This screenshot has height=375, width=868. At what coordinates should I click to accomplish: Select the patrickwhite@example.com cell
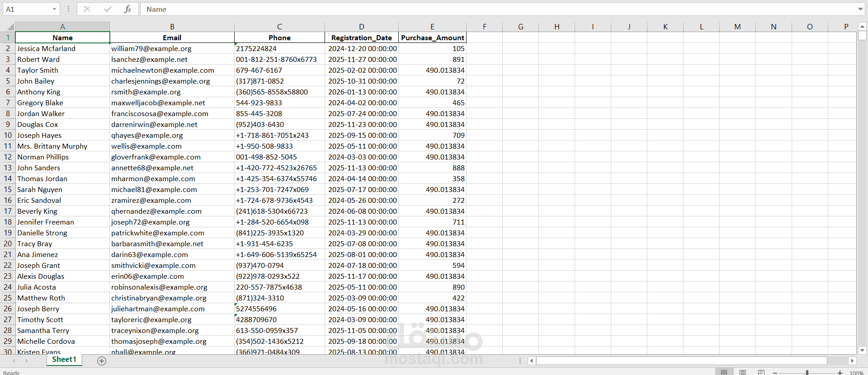pos(172,233)
